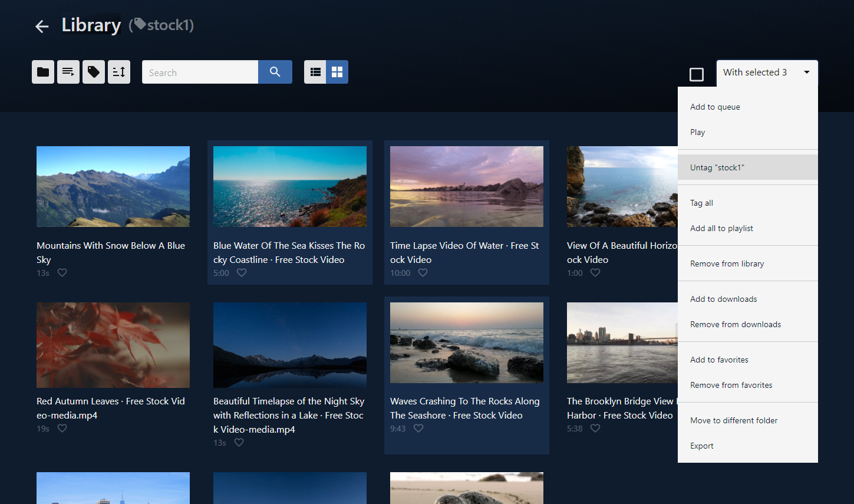Favorite The Brooklyn Bridge View video

tap(595, 429)
